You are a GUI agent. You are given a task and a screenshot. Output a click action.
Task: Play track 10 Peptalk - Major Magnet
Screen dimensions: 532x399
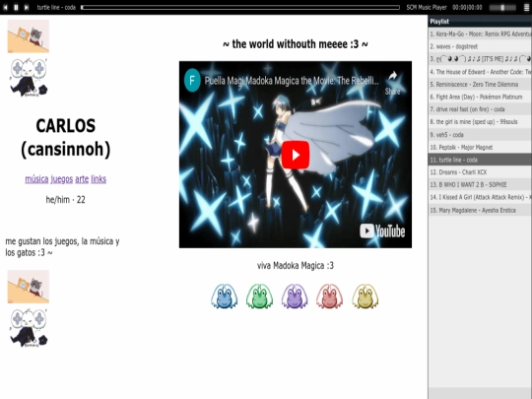[480, 147]
